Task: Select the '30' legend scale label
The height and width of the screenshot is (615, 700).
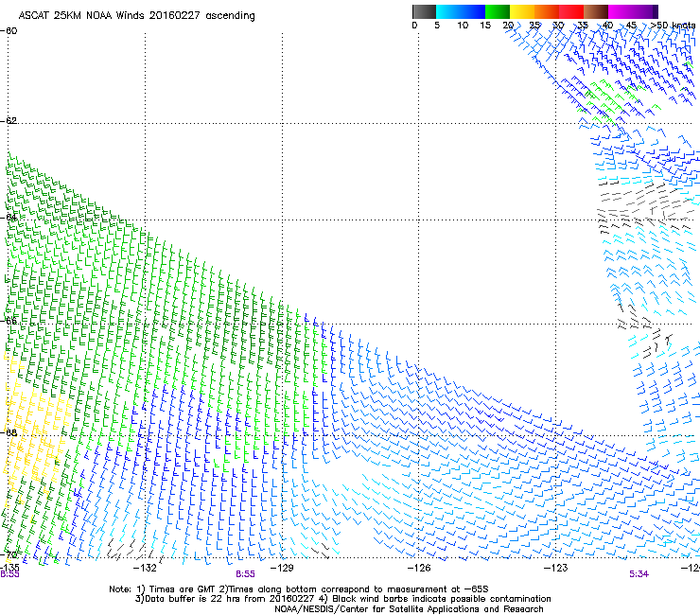Action: 558,26
